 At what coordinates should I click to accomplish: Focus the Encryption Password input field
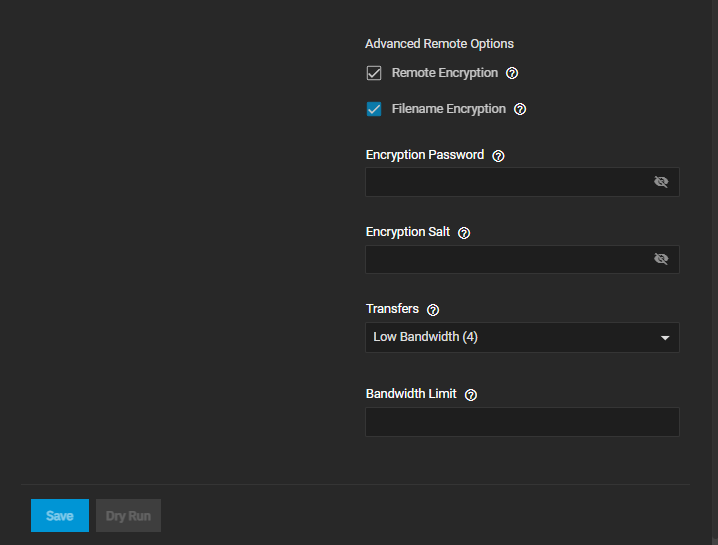coord(507,182)
